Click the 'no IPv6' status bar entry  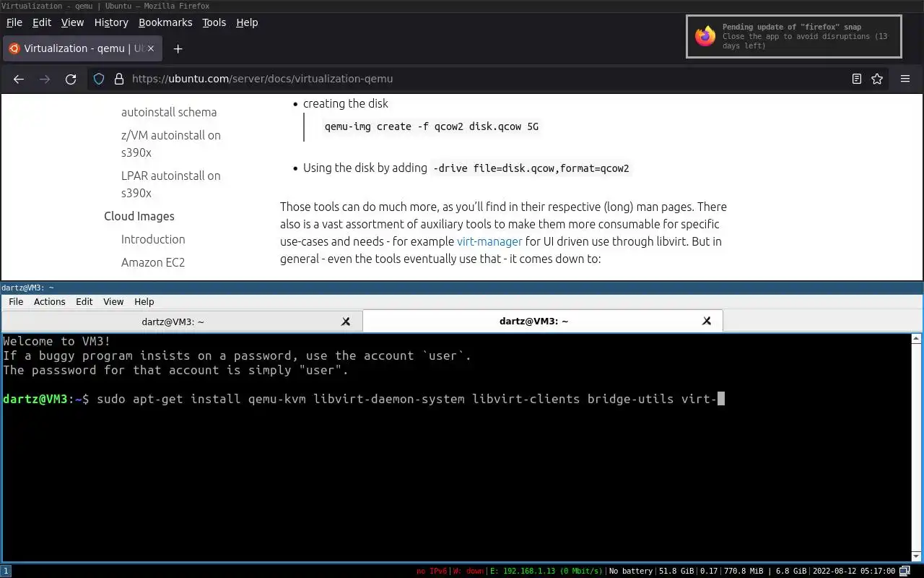point(432,571)
